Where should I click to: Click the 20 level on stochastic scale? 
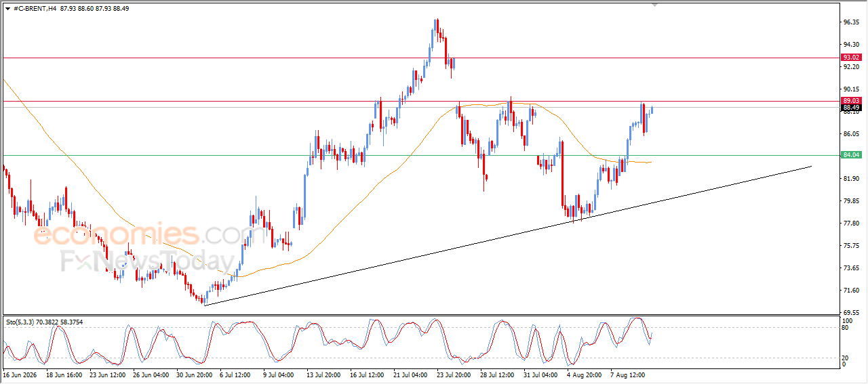(x=846, y=358)
